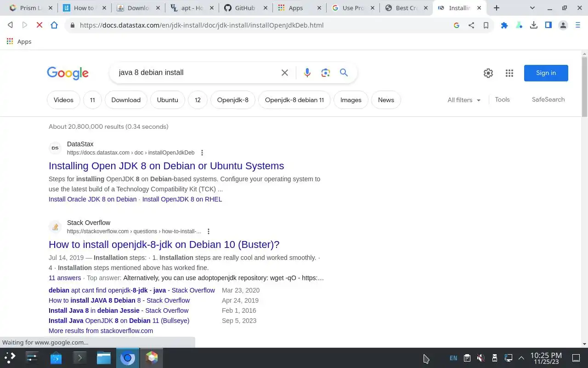The image size is (588, 368).
Task: Click the muted volume tray icon
Action: [481, 358]
